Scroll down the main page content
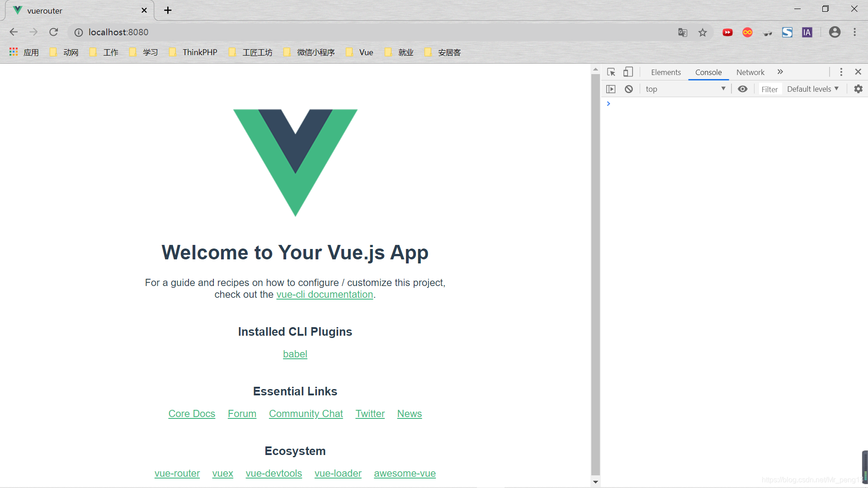The image size is (868, 488). [x=594, y=480]
